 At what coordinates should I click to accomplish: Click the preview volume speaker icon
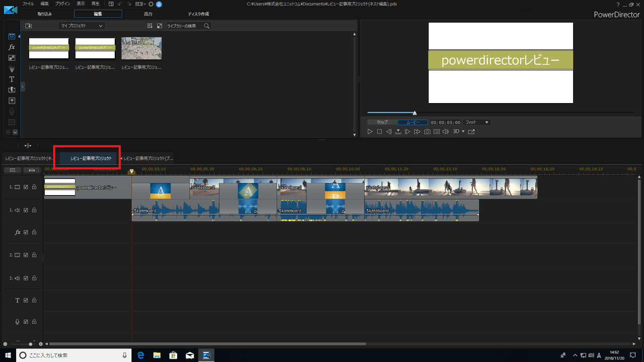445,131
